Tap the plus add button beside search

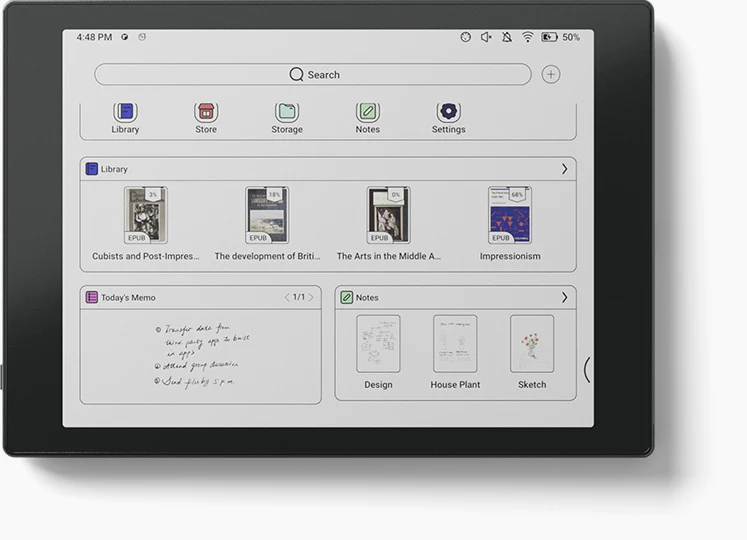click(551, 74)
